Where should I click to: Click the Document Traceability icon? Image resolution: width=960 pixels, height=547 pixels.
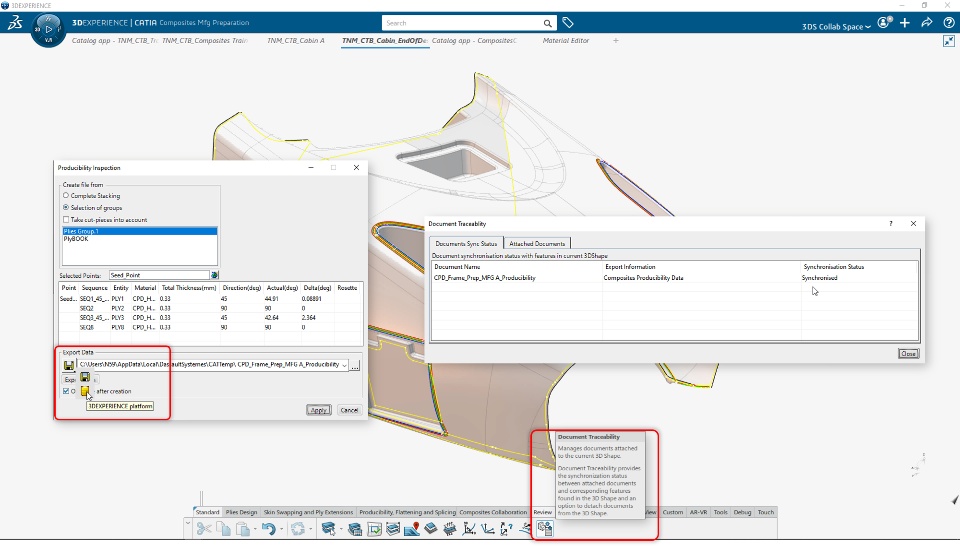pyautogui.click(x=544, y=528)
